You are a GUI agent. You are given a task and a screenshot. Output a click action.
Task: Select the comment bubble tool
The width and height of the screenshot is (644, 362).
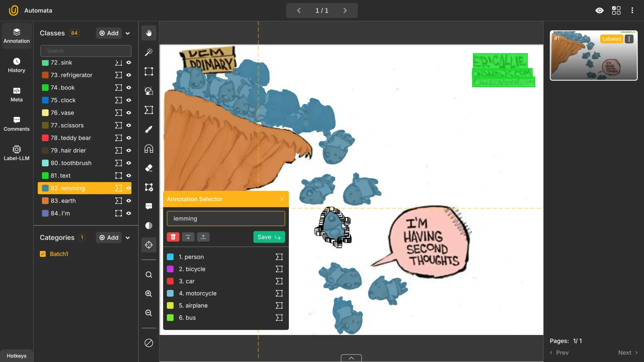(x=149, y=206)
